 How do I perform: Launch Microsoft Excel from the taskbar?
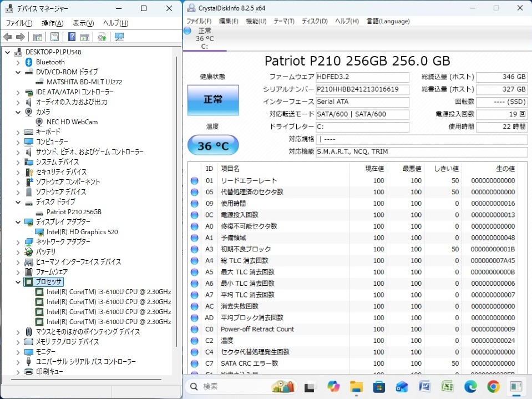[448, 386]
